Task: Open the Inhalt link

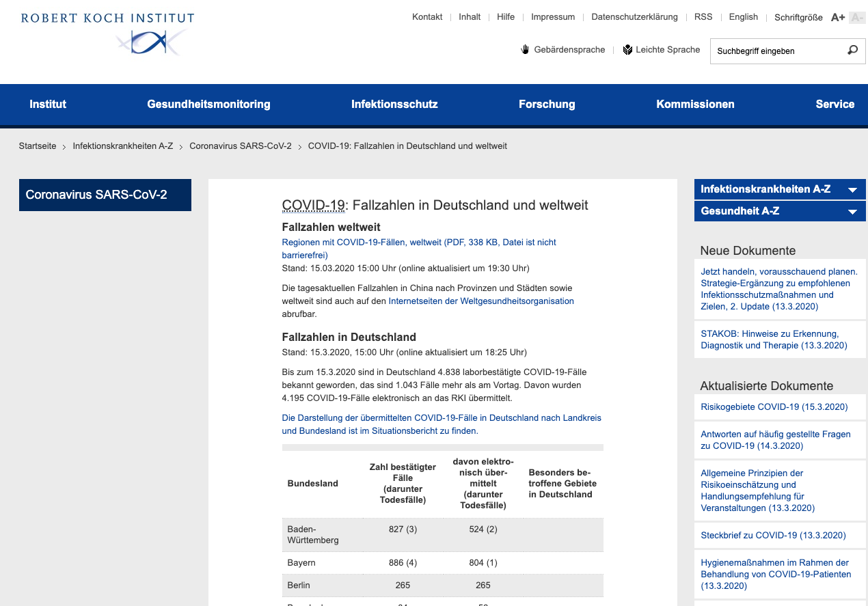Action: pyautogui.click(x=470, y=17)
